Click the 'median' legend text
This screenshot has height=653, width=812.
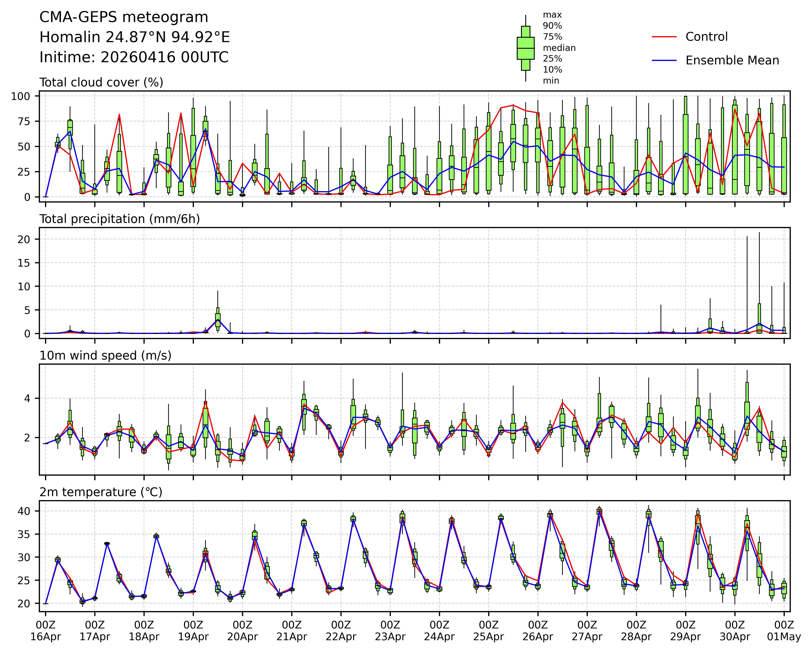coord(559,48)
